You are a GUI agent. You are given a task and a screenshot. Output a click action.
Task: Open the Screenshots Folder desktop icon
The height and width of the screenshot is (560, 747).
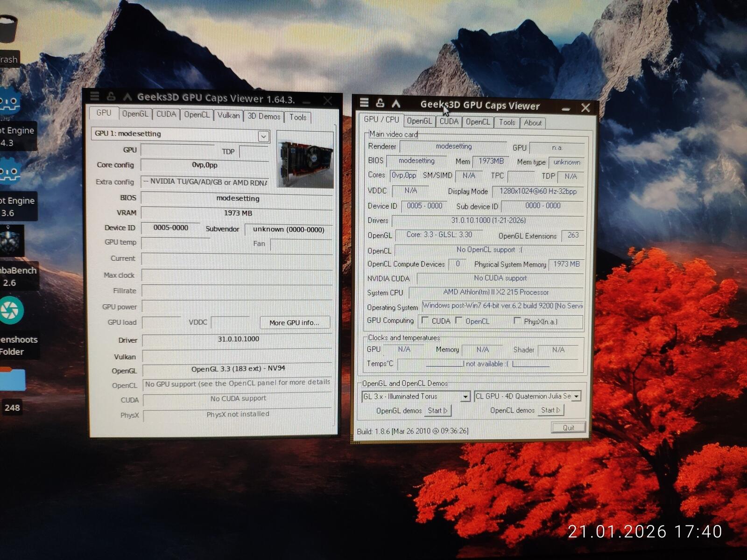click(x=11, y=311)
